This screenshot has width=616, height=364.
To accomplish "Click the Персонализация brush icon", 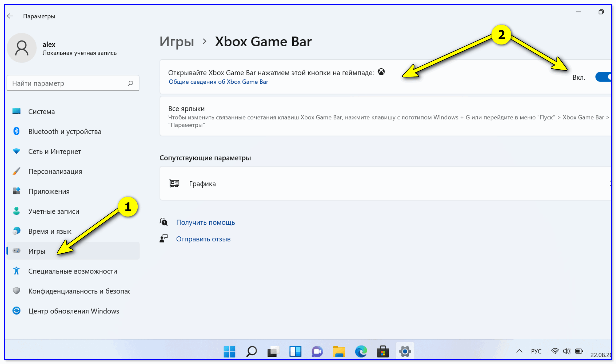I will (x=17, y=171).
